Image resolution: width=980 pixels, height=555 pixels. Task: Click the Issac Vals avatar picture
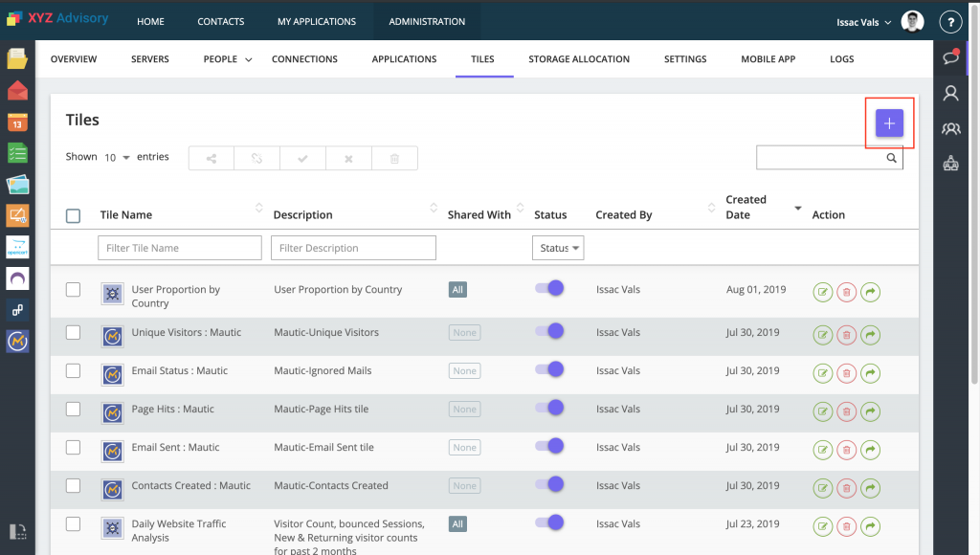(x=912, y=21)
